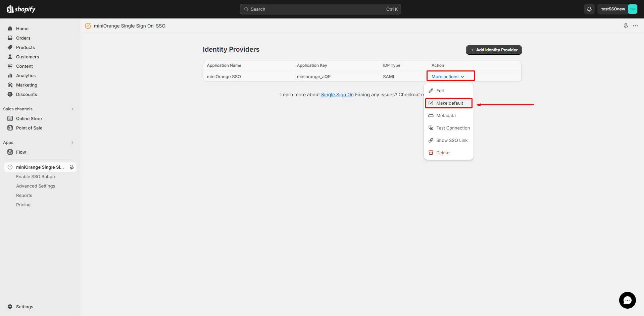Open the chat support bubble
644x316 pixels.
click(x=627, y=300)
